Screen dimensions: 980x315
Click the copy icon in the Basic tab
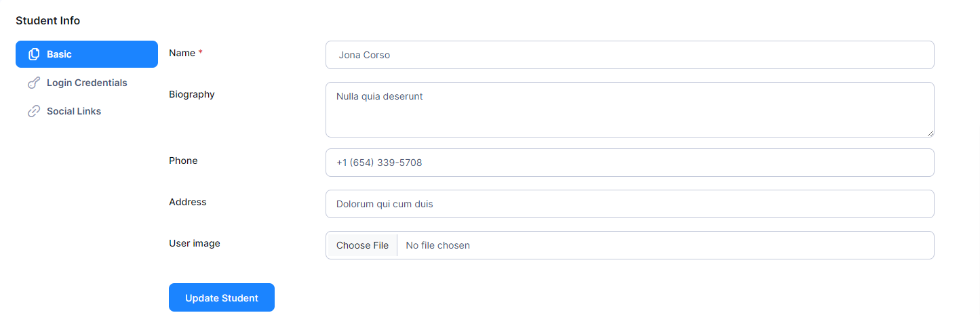[x=34, y=54]
